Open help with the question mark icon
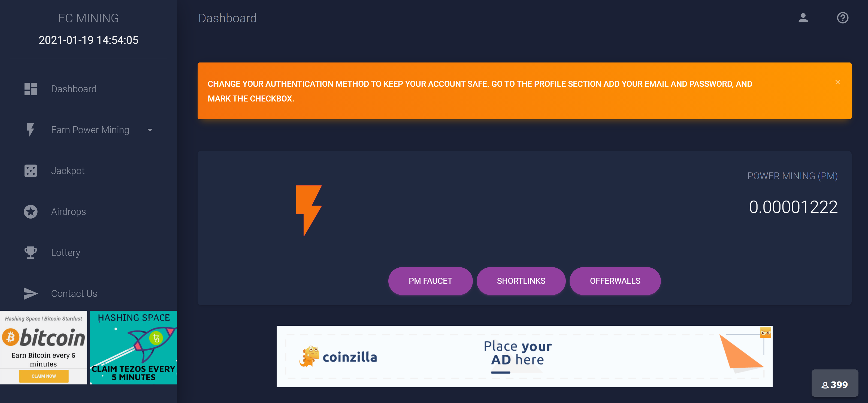This screenshot has width=868, height=403. point(842,18)
